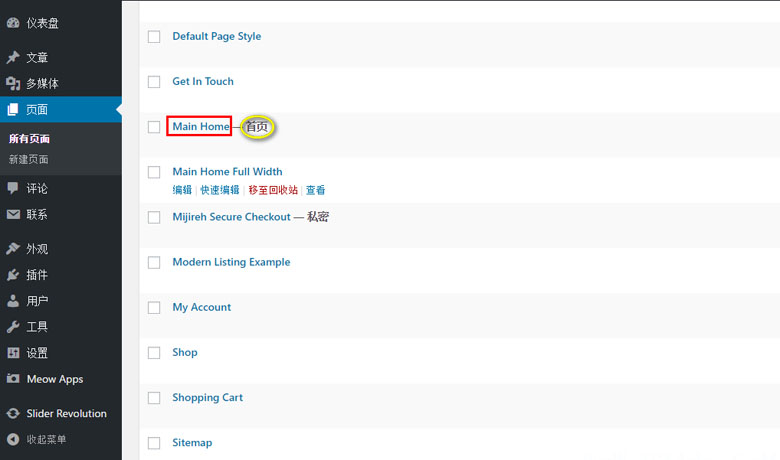Click the pushpin icon for Posts (文章)

tap(13, 58)
